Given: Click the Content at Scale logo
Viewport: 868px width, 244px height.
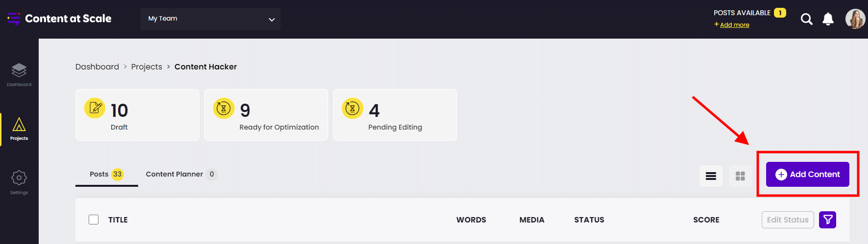Looking at the screenshot, I should tap(59, 19).
